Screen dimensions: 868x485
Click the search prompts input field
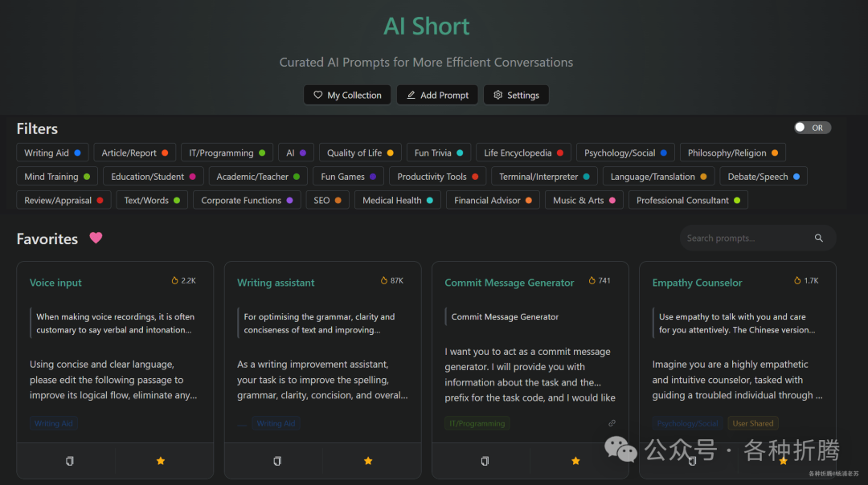tap(747, 238)
